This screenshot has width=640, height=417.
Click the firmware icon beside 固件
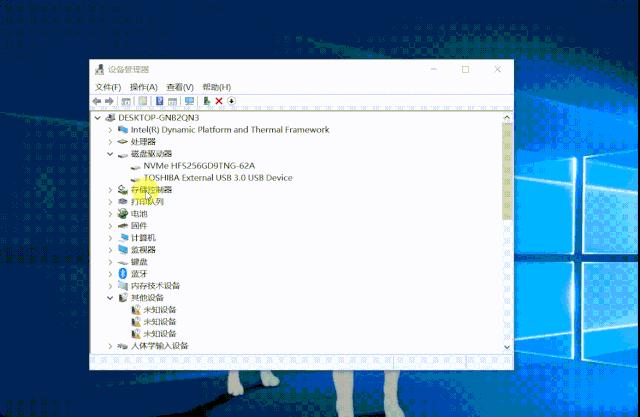pyautogui.click(x=122, y=226)
